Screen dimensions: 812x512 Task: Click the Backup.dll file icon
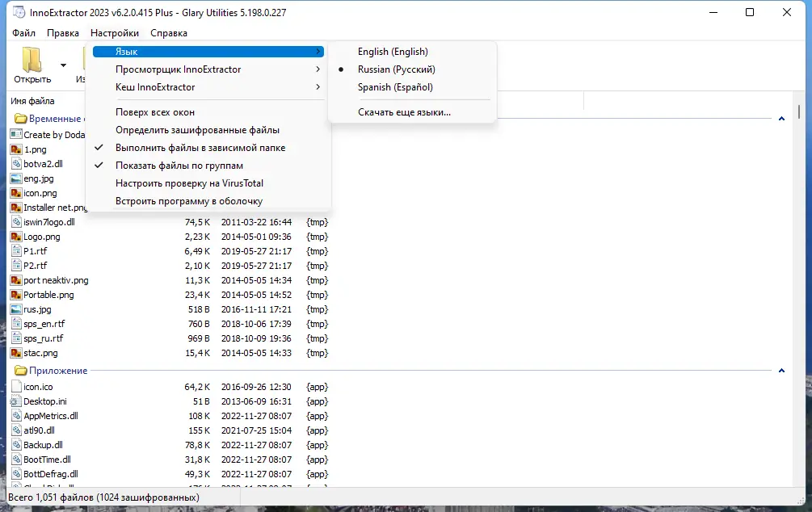point(16,445)
